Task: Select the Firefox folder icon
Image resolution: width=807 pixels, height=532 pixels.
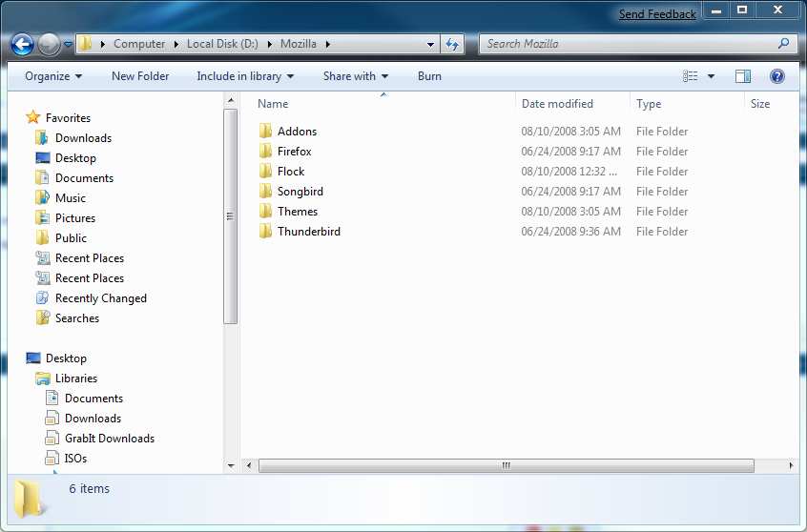Action: (265, 152)
